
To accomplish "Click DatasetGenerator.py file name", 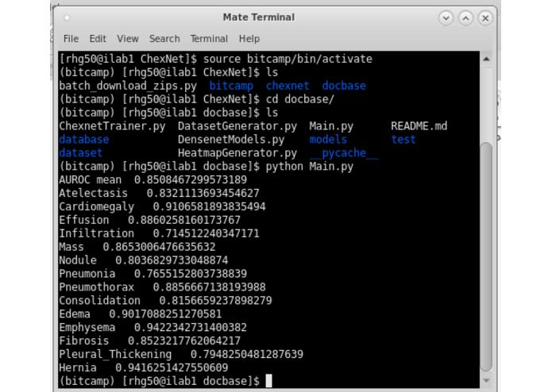I will (237, 126).
